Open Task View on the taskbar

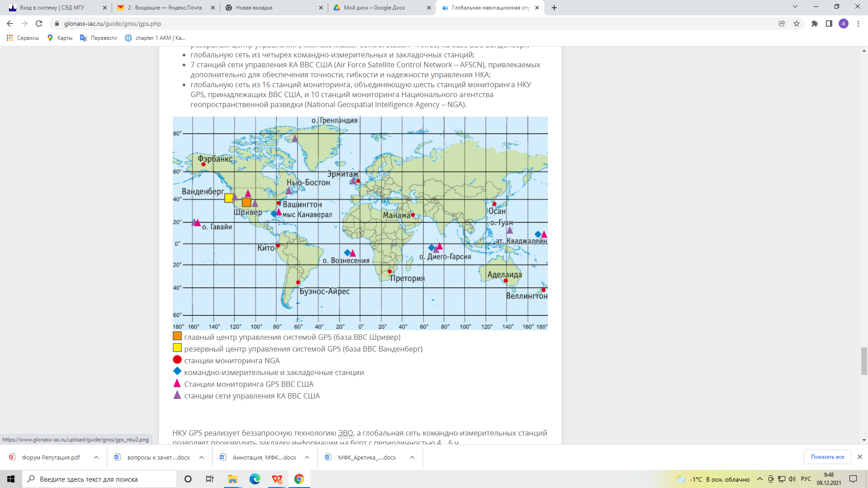coord(210,479)
